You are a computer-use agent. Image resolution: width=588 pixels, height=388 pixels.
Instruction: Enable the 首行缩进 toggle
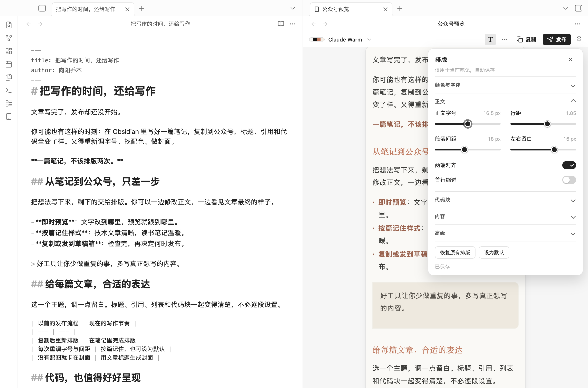tap(569, 180)
